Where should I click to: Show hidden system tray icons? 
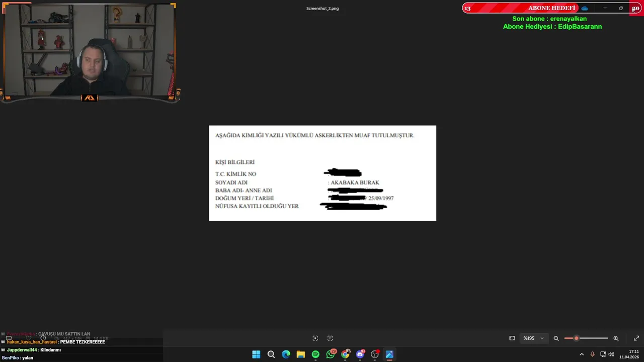[x=582, y=354]
